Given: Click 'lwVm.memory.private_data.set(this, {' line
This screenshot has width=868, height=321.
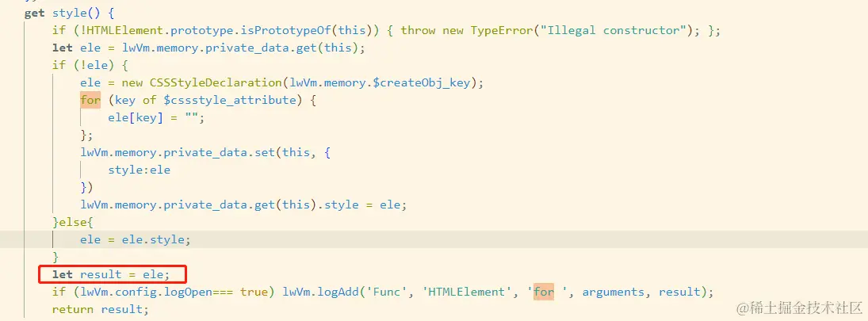Looking at the screenshot, I should coord(205,152).
